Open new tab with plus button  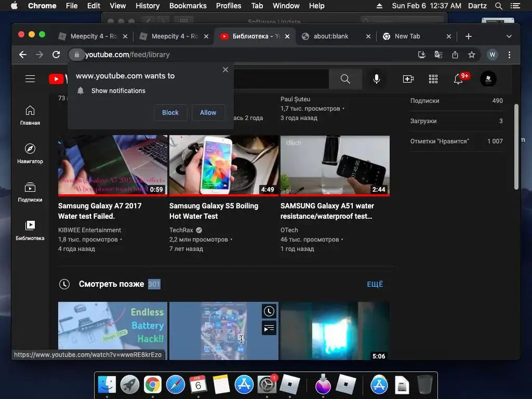(x=469, y=36)
